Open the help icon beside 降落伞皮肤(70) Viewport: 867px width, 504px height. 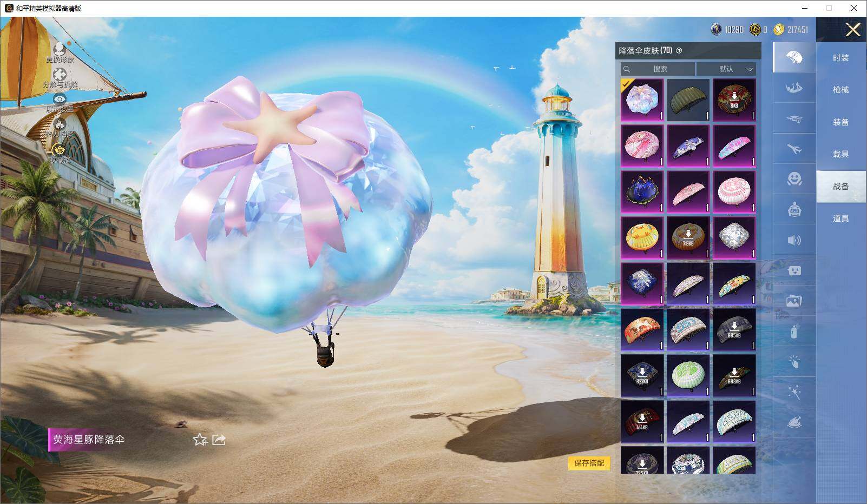pyautogui.click(x=679, y=51)
